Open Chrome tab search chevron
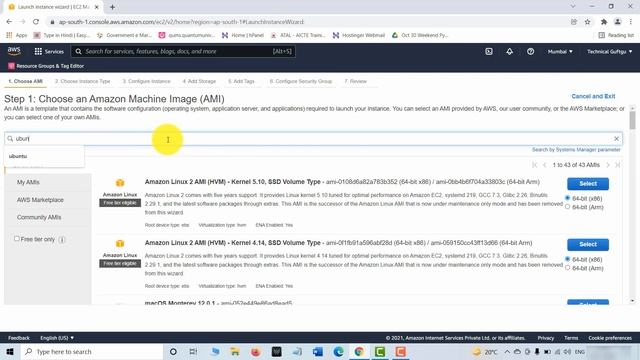640x360 pixels. [x=573, y=7]
